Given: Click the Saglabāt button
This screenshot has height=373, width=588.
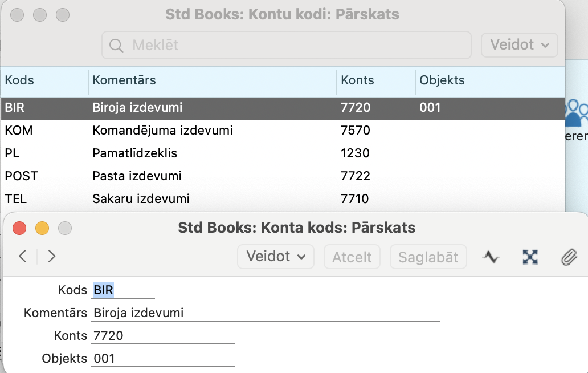Looking at the screenshot, I should coord(428,257).
